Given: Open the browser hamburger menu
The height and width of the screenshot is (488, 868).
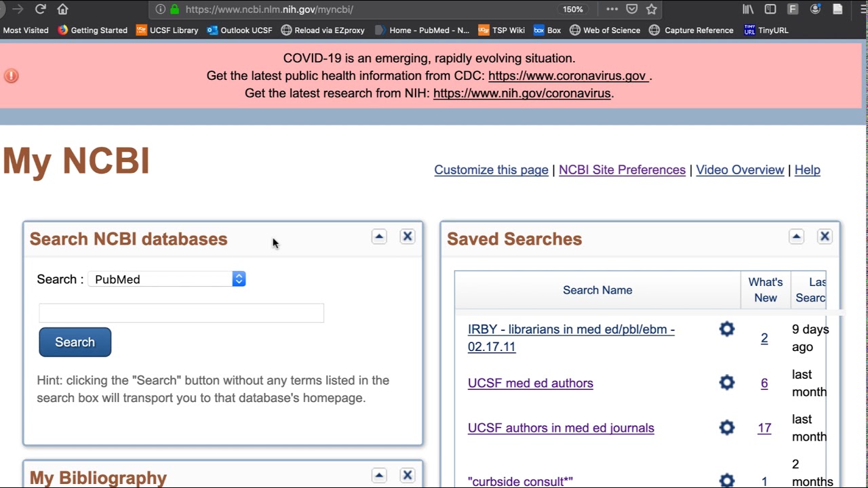Looking at the screenshot, I should click(x=863, y=9).
